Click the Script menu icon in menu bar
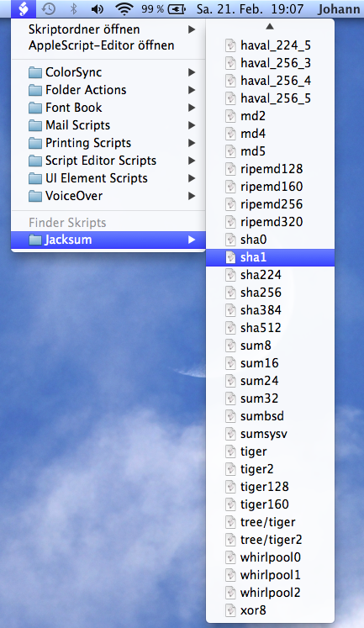 (24, 8)
